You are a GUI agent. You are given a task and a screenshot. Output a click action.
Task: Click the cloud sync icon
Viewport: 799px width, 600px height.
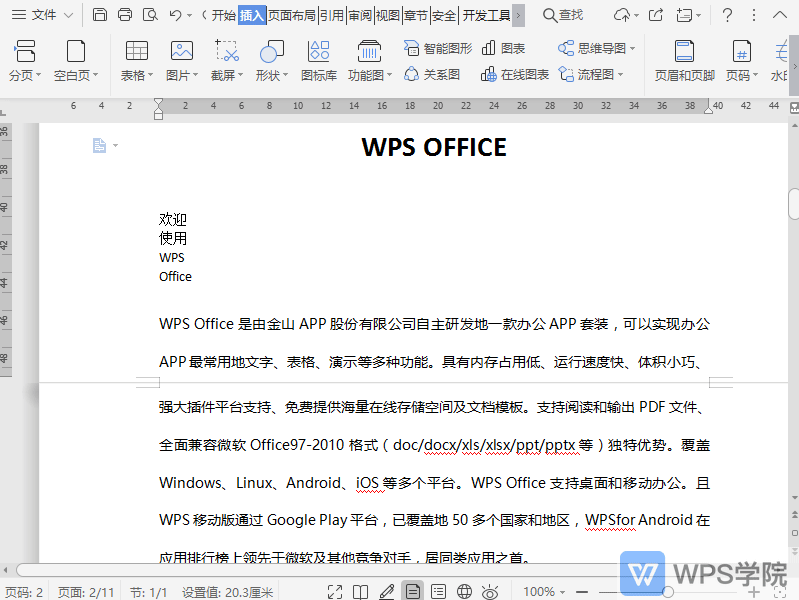tap(622, 15)
